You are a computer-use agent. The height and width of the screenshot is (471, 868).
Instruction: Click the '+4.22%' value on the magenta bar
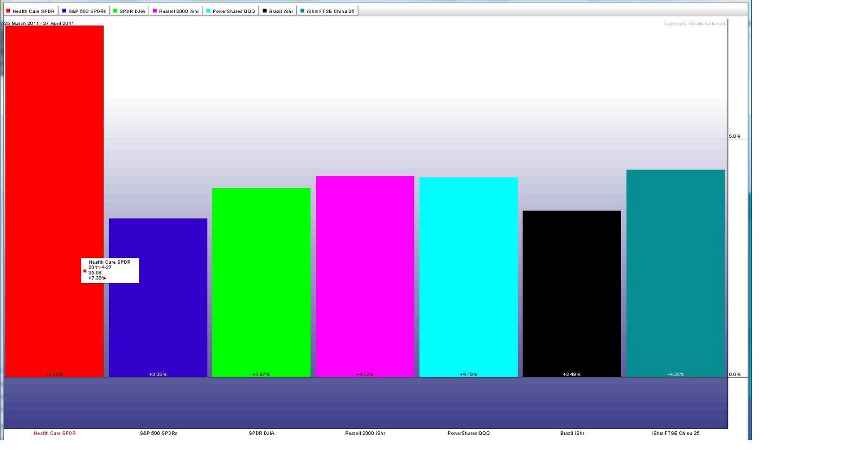click(x=365, y=374)
